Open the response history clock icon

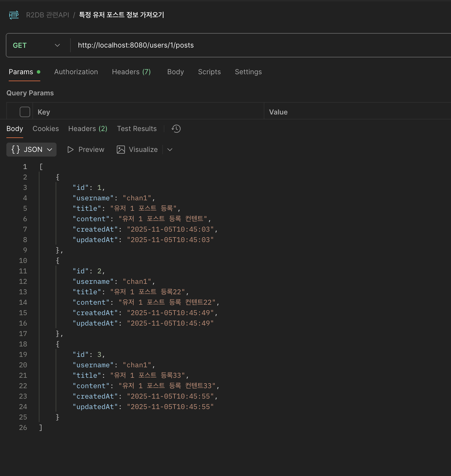point(176,129)
